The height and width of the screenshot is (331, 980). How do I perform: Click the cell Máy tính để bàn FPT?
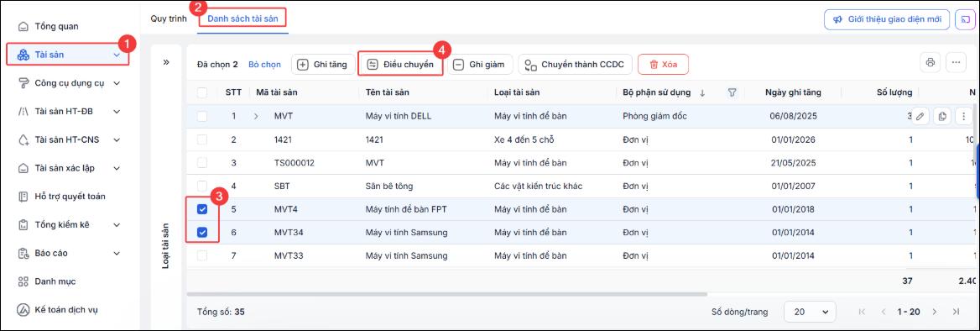(405, 209)
